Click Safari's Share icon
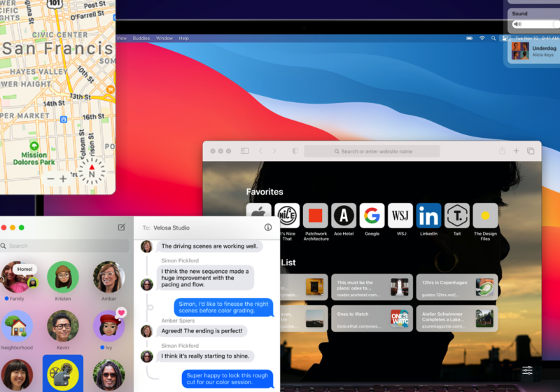 pyautogui.click(x=502, y=151)
